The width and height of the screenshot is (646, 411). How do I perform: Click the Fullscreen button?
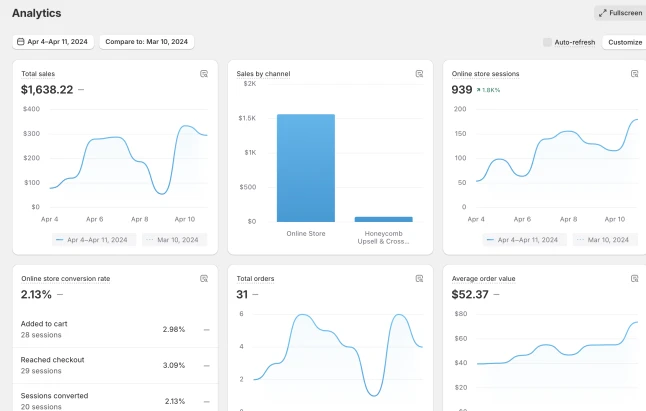[x=620, y=13]
